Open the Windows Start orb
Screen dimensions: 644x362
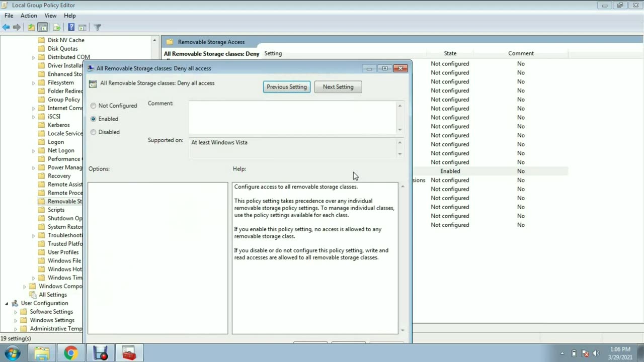pos(12,353)
